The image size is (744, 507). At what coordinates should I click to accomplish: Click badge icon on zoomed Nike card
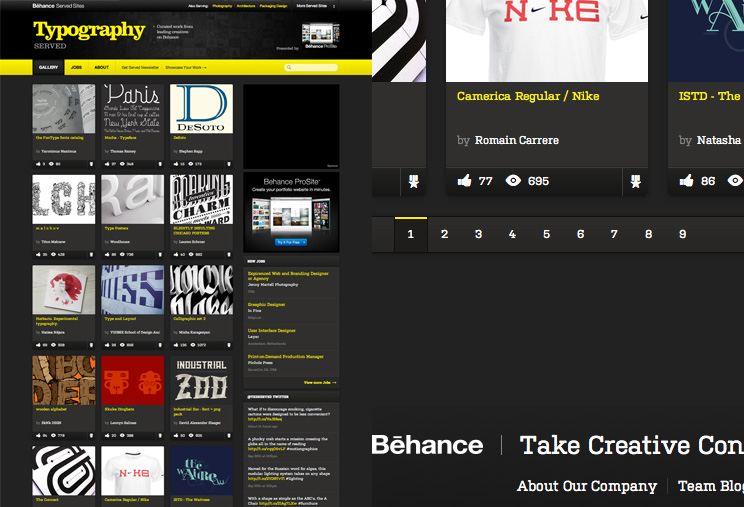tap(635, 181)
